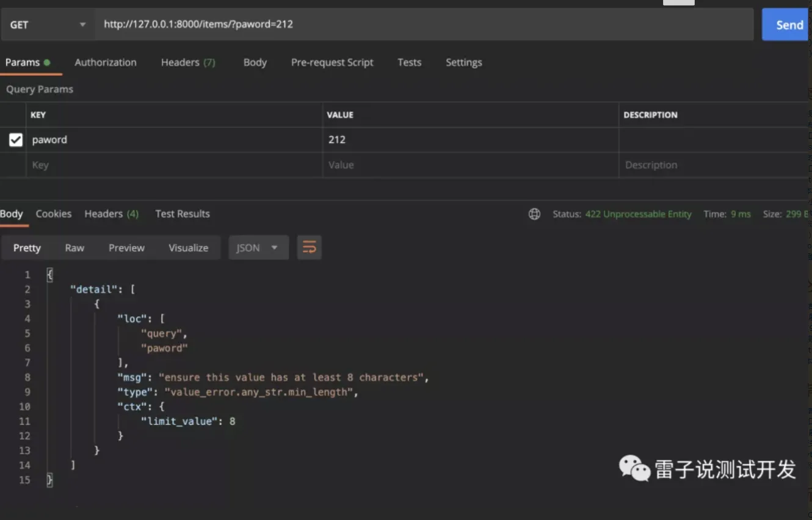812x520 pixels.
Task: Open the response Headers (4) tab
Action: coord(111,214)
